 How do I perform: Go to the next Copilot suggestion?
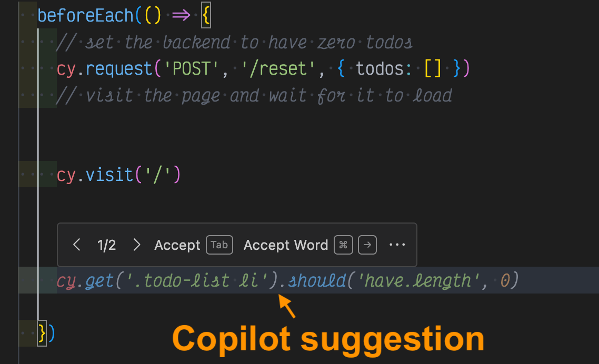137,245
